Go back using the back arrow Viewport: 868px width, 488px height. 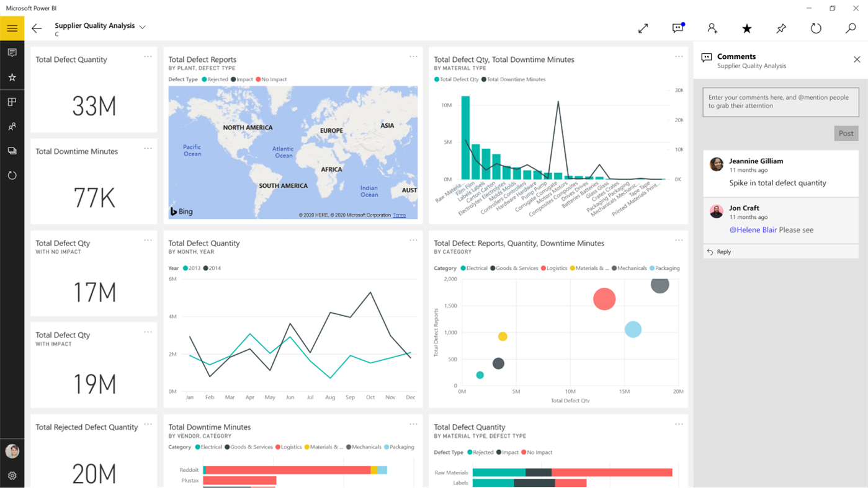36,28
